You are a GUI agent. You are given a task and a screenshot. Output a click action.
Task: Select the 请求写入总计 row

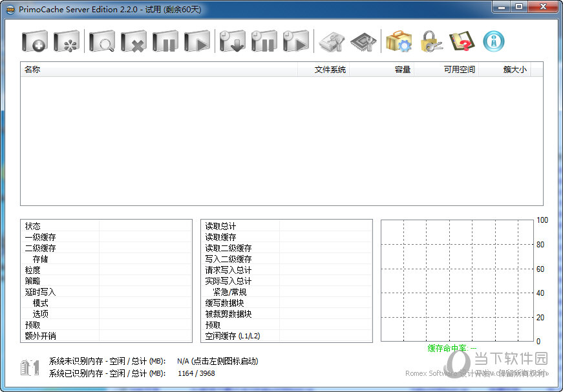point(286,270)
